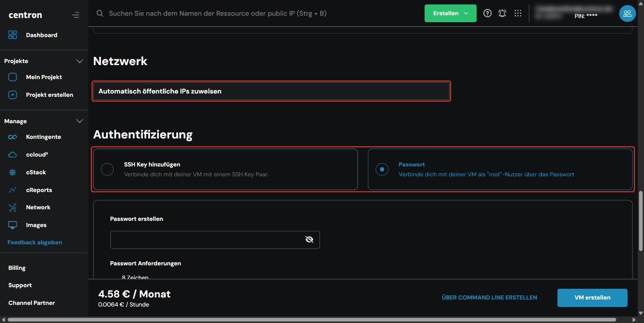The height and width of the screenshot is (323, 644).
Task: Click the Kontingente infinity icon
Action: 13,137
